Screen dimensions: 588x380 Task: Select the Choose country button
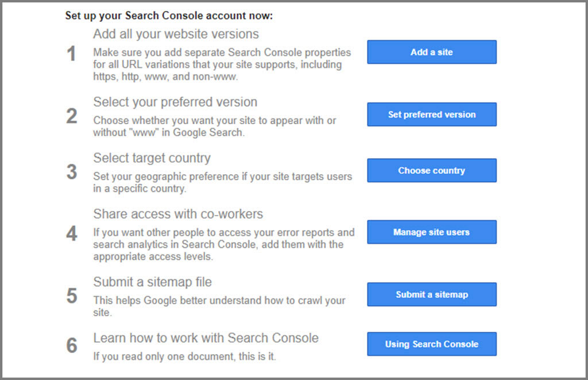click(432, 170)
